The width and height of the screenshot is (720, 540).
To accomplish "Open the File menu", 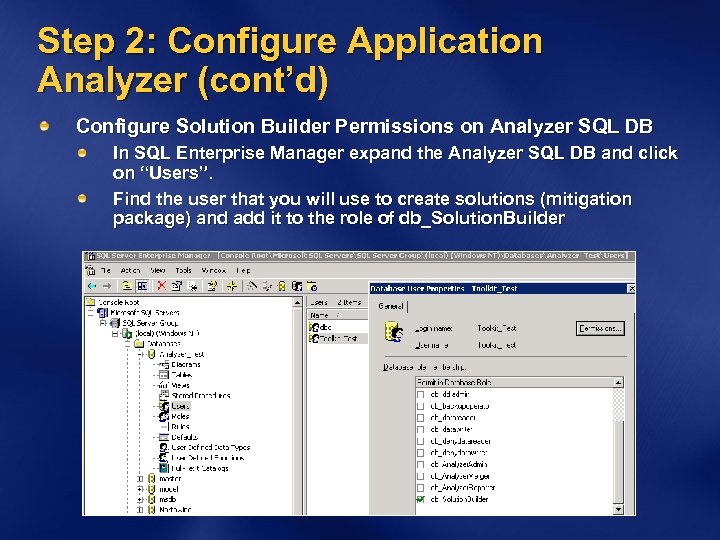I will point(106,270).
